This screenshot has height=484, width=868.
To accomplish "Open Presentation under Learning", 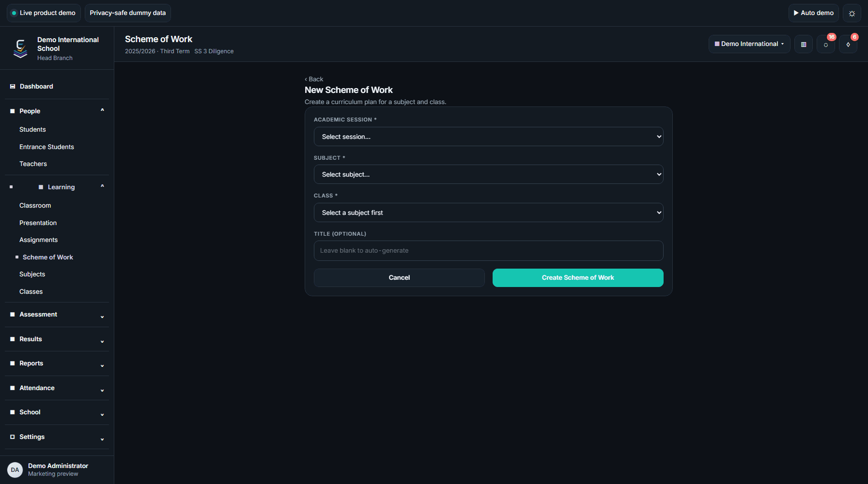I will (x=38, y=223).
